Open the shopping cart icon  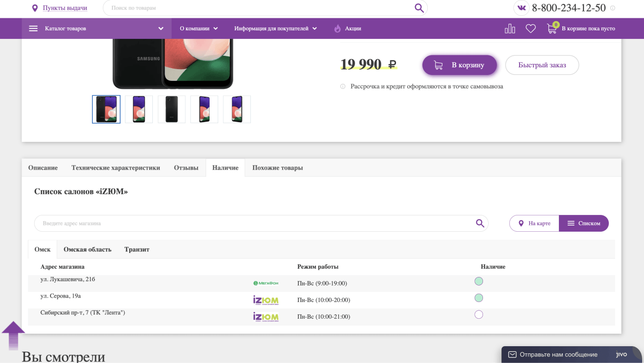click(x=552, y=28)
